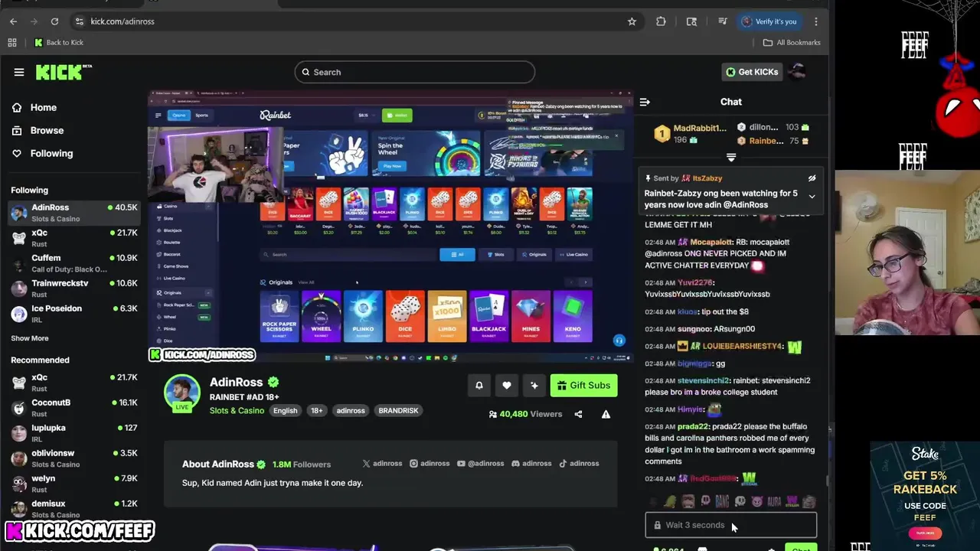Insert the BANG emote
Image resolution: width=980 pixels, height=551 pixels.
click(722, 502)
